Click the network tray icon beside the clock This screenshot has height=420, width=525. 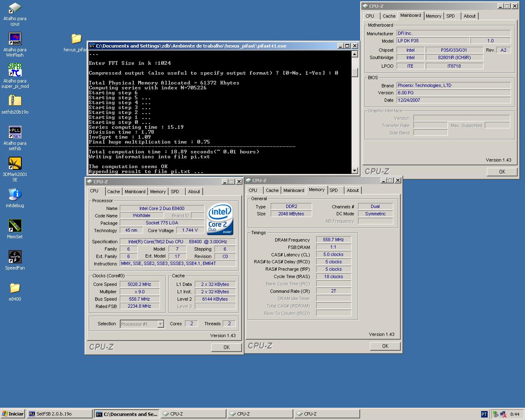503,414
